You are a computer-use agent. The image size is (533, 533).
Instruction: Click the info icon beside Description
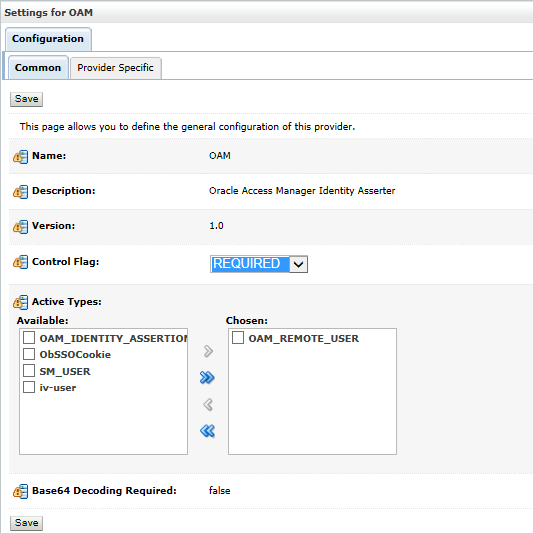pos(20,192)
